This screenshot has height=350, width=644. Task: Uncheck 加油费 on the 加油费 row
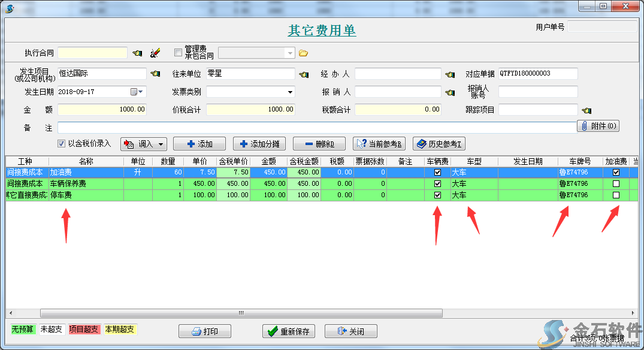pos(615,173)
